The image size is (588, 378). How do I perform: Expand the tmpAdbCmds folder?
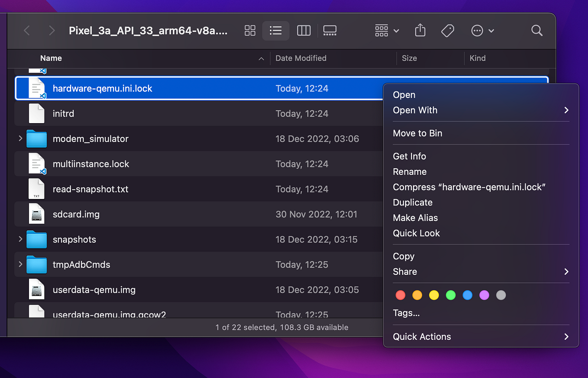click(x=19, y=264)
